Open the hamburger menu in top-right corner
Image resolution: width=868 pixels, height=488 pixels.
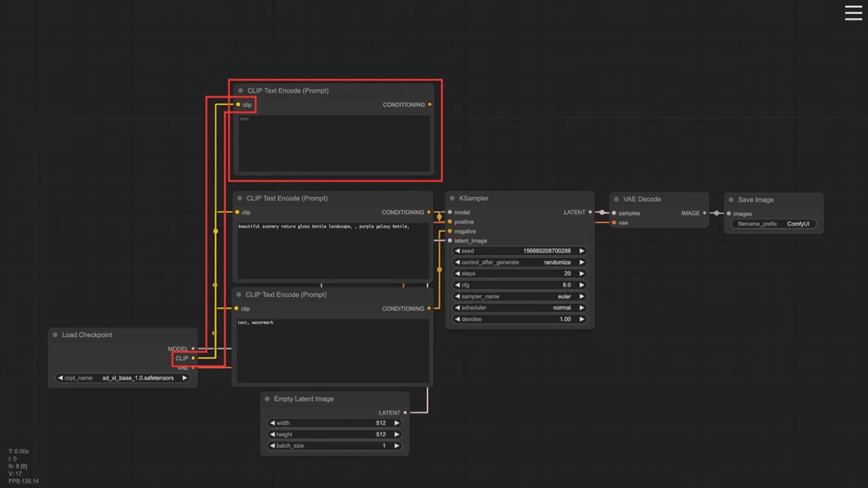pos(854,13)
